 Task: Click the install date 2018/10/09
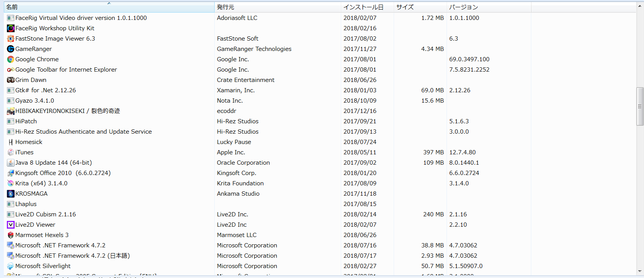[x=360, y=101]
